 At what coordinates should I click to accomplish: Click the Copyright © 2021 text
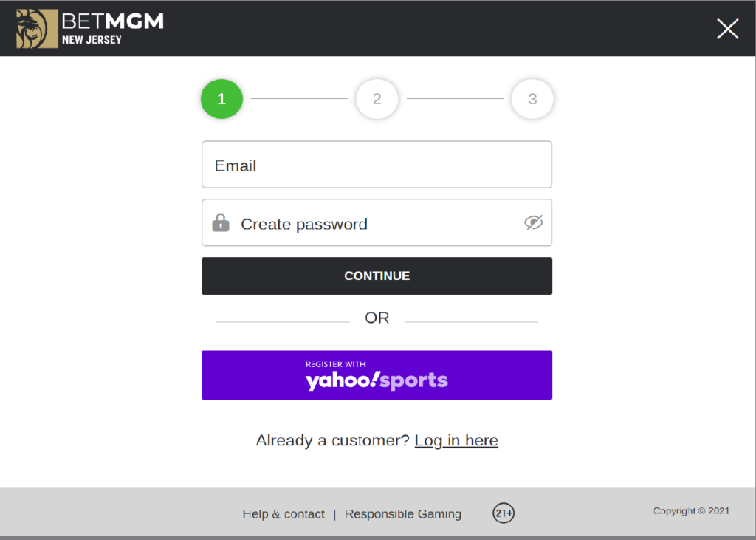pyautogui.click(x=691, y=511)
